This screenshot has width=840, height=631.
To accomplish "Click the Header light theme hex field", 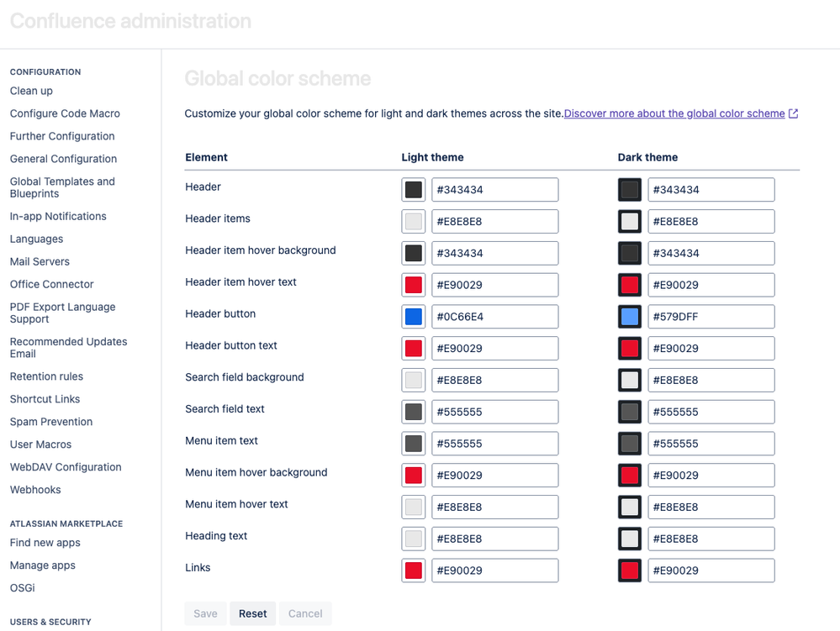I will (x=495, y=189).
